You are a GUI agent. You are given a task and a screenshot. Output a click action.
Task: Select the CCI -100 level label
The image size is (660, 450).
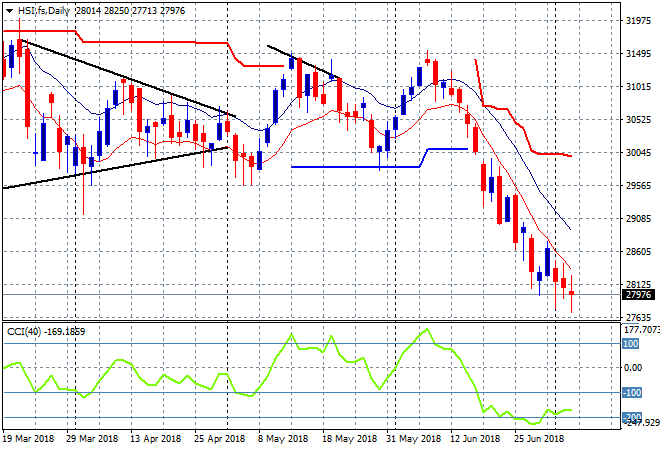click(632, 393)
